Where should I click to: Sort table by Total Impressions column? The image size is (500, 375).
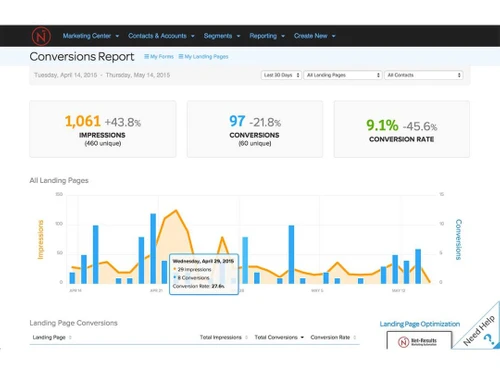pyautogui.click(x=221, y=337)
